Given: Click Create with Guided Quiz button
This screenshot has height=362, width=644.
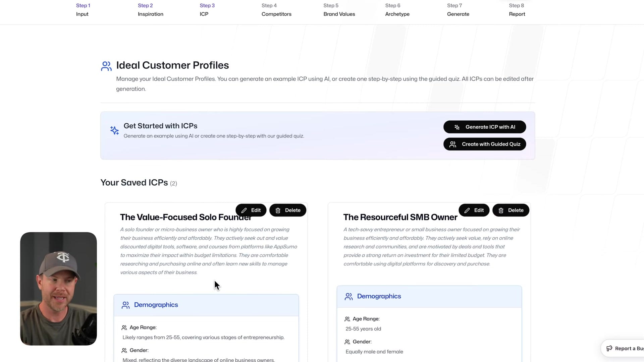Looking at the screenshot, I should click(484, 144).
